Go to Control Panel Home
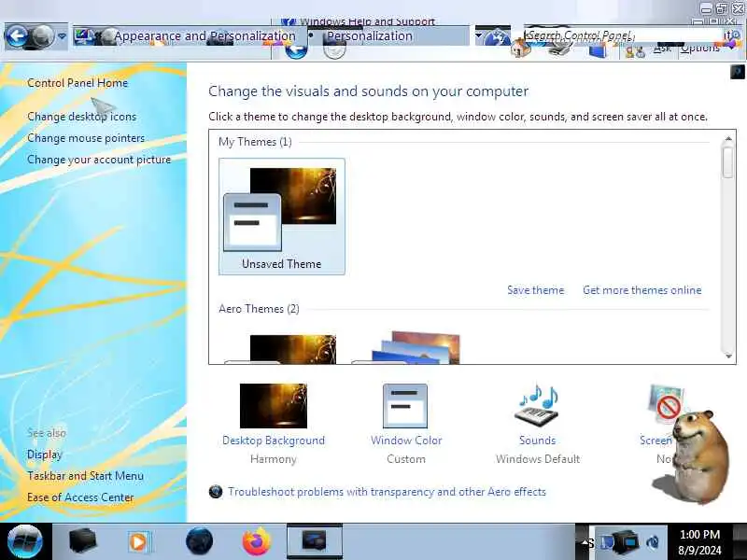 [x=78, y=83]
